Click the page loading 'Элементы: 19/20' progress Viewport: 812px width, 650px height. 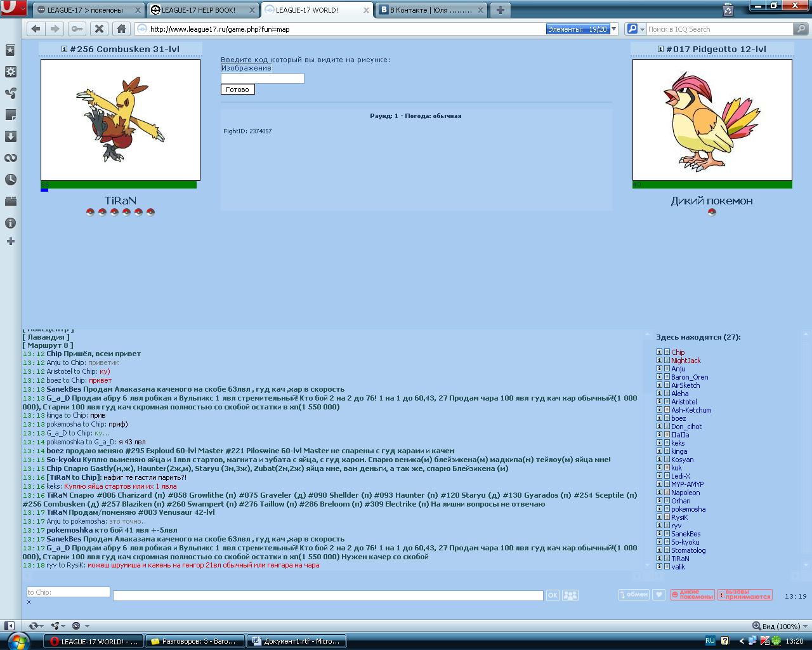577,29
